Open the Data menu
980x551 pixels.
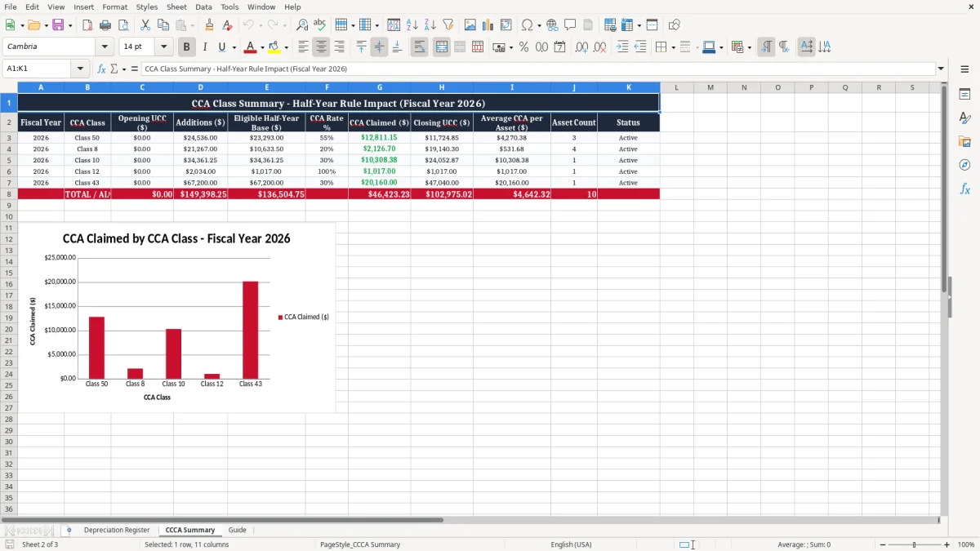[203, 7]
